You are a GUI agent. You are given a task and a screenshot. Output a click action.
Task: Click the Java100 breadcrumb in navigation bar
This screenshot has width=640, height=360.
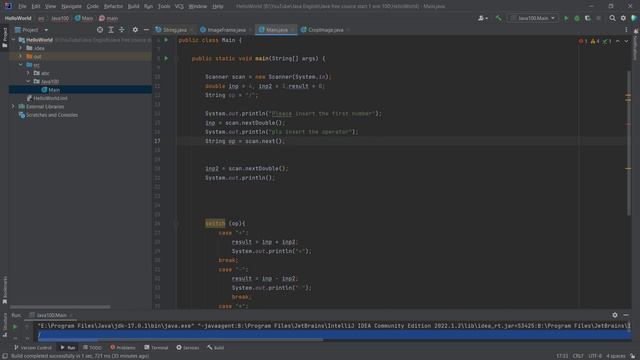(x=60, y=18)
